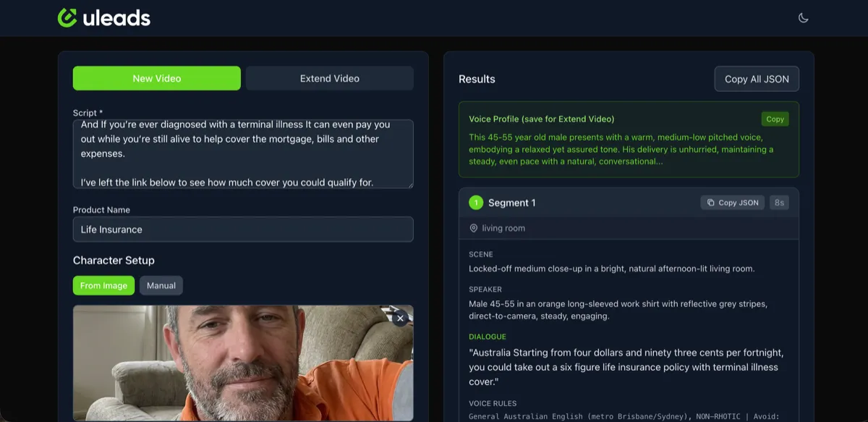Click the Copy All JSON button
The height and width of the screenshot is (422, 868).
tap(757, 78)
